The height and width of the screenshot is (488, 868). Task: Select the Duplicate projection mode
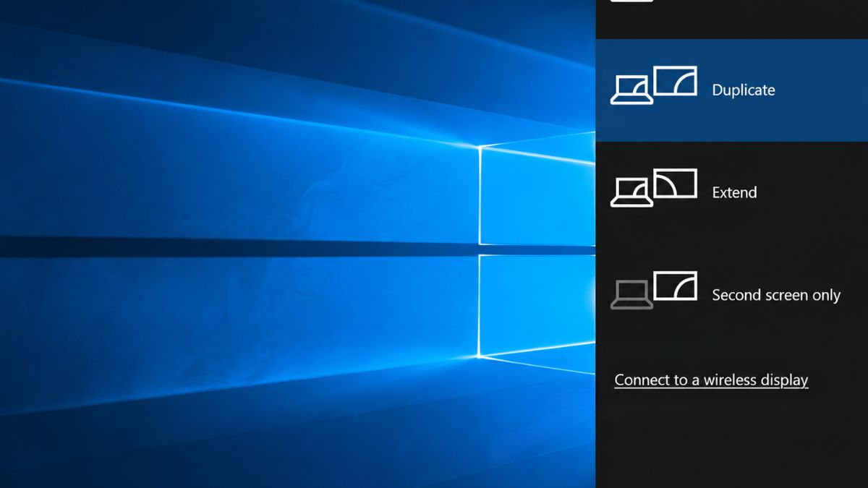[731, 90]
